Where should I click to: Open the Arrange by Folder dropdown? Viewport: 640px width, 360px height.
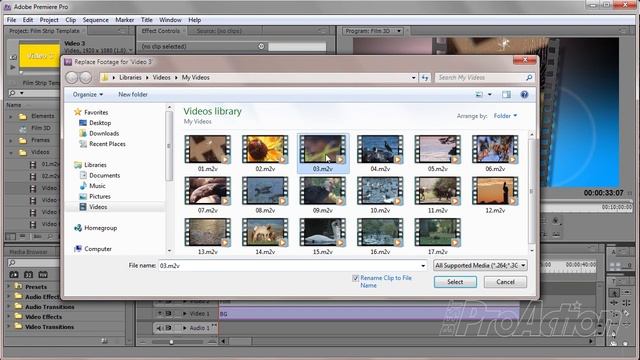(x=505, y=116)
